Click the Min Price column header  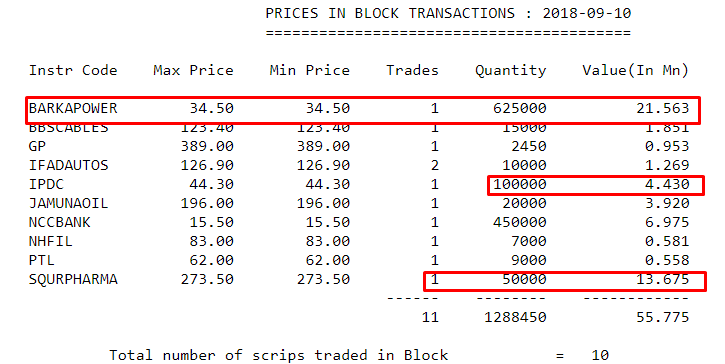[309, 70]
